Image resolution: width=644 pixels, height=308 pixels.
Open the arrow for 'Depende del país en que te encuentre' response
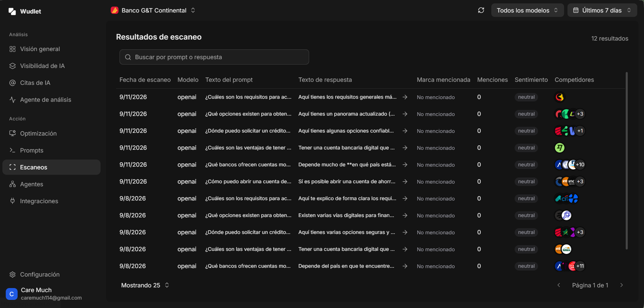pyautogui.click(x=405, y=266)
